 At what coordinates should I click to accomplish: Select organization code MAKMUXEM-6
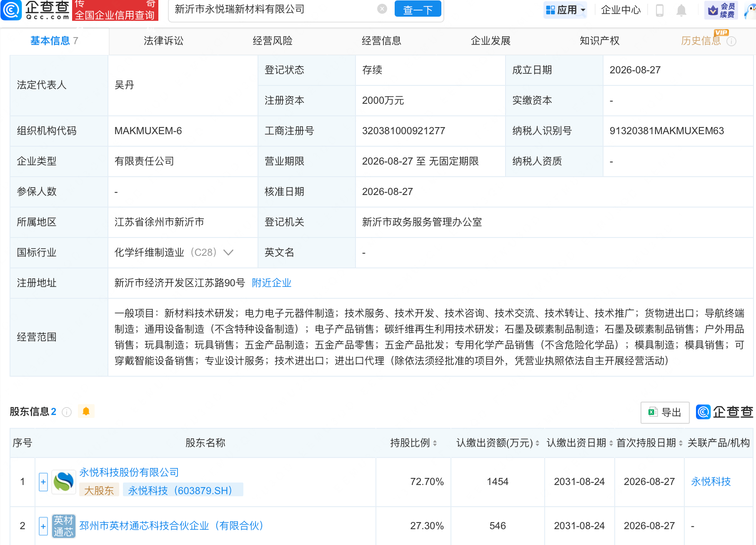[148, 131]
